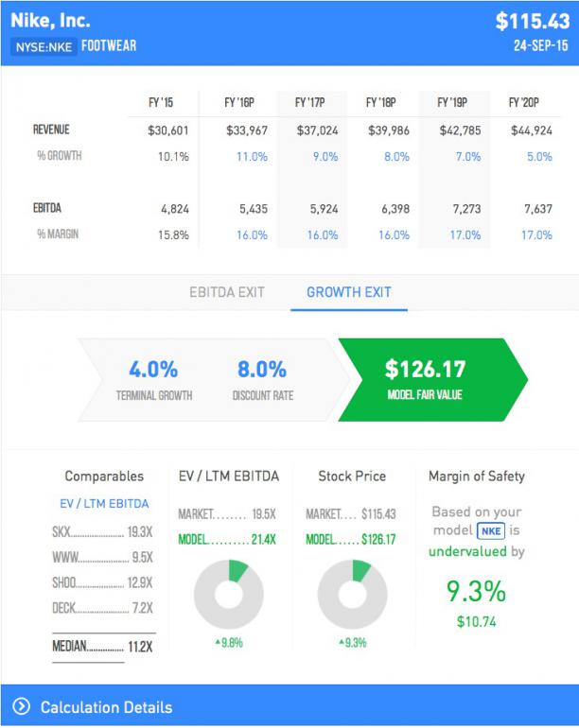Viewport: 579px width, 728px height.
Task: Select the GROWTH EXIT tab
Action: (348, 292)
